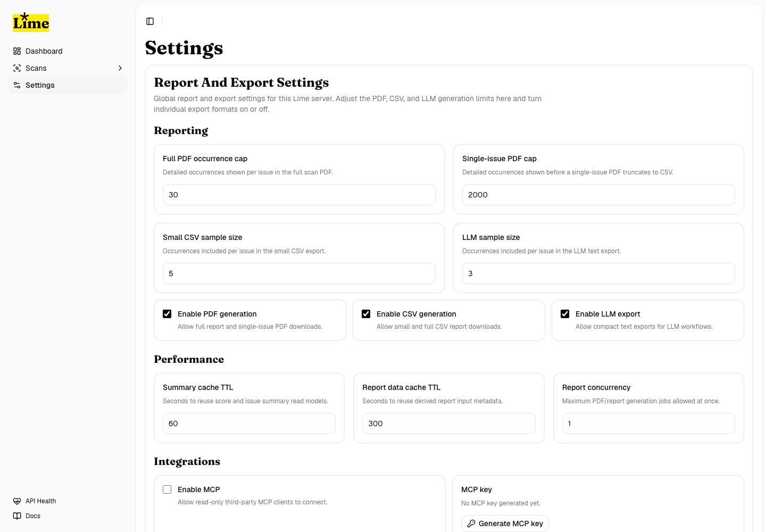Click the LLM sample size input
Screen dimensions: 766x532
coord(598,273)
